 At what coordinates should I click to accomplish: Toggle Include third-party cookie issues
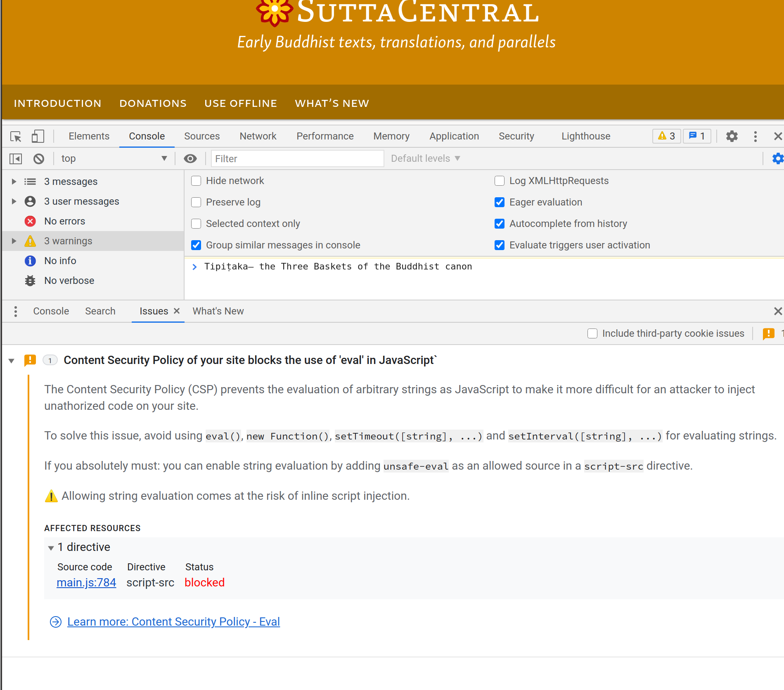click(592, 333)
